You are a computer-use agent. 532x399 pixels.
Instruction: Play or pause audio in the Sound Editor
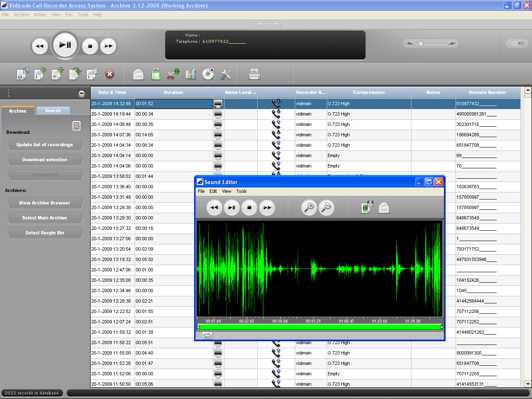[x=232, y=207]
